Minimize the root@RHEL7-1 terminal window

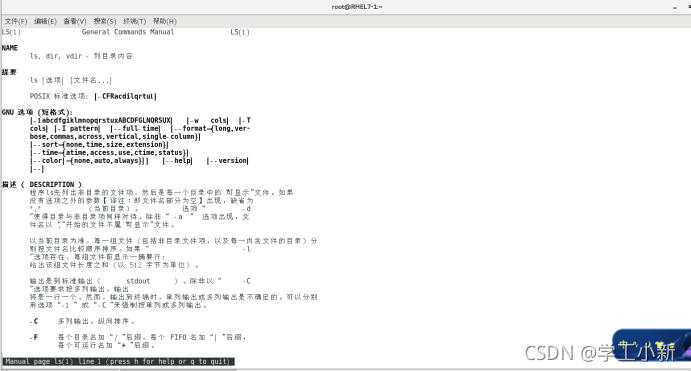pos(675,7)
